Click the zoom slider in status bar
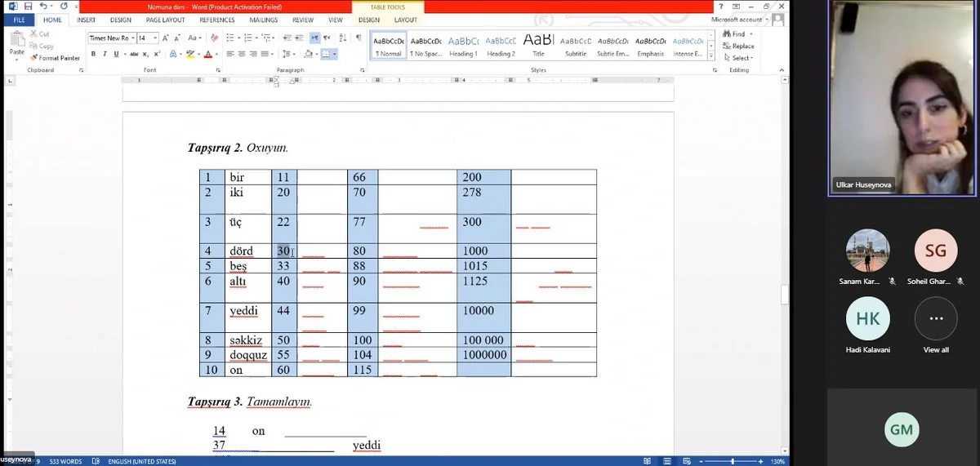 [733, 461]
